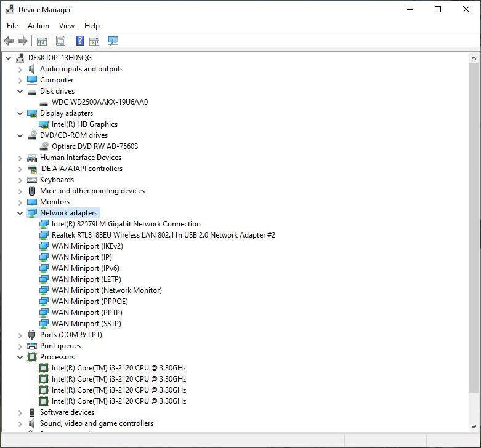Viewport: 481px width, 448px height.
Task: Collapse the DESKTOP-13H0SQG root node
Action: tap(9, 58)
